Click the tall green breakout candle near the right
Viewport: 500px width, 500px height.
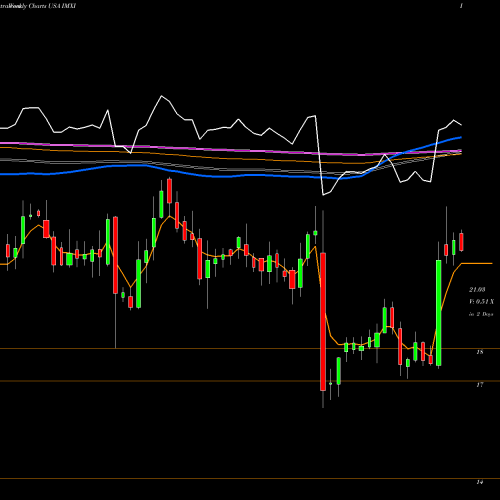click(x=439, y=313)
